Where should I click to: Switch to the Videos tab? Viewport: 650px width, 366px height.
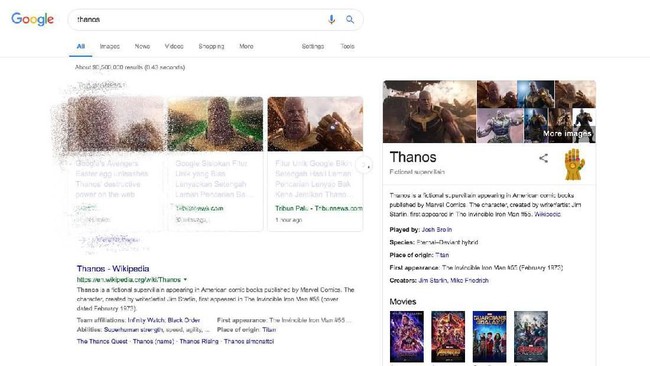coord(174,46)
